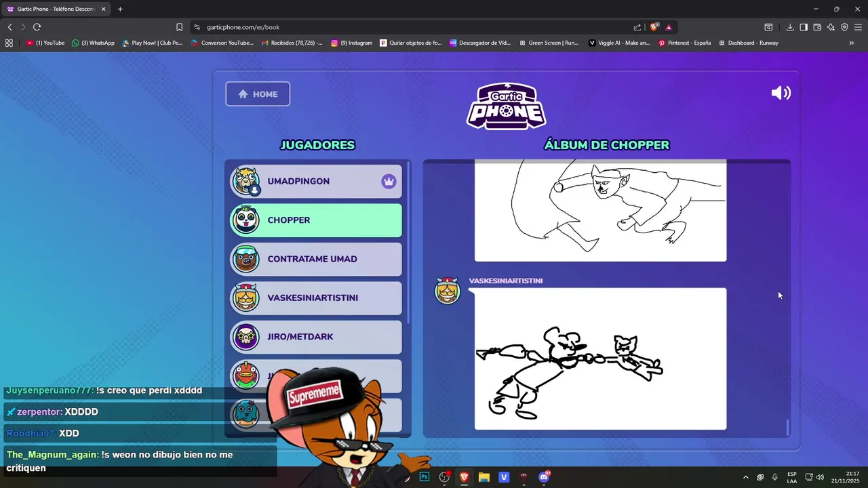Open the browser downloads icon
This screenshot has width=868, height=488.
pos(790,27)
